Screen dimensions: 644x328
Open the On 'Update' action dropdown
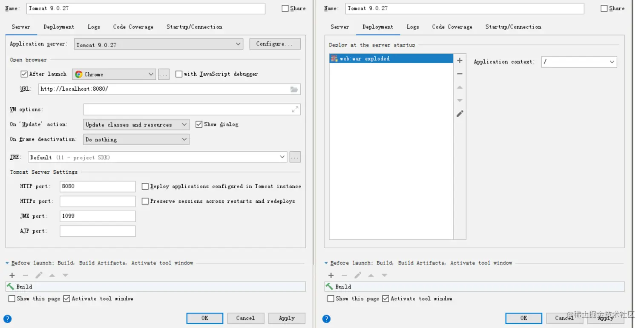coord(136,124)
